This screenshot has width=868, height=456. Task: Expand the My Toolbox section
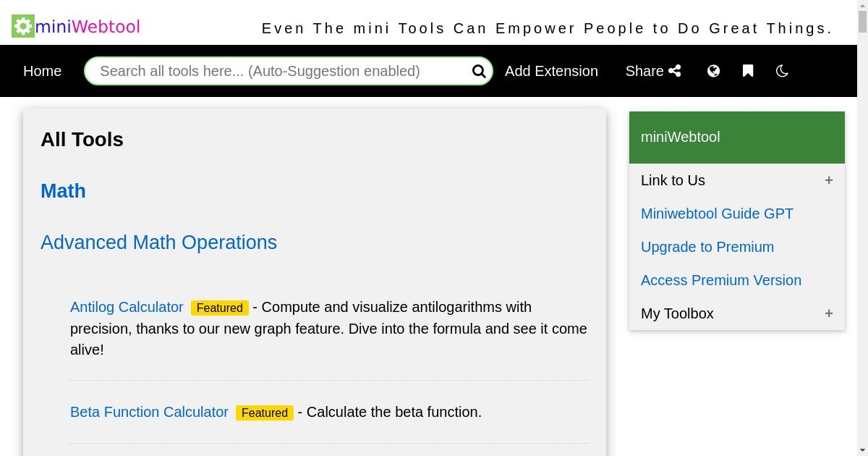829,313
